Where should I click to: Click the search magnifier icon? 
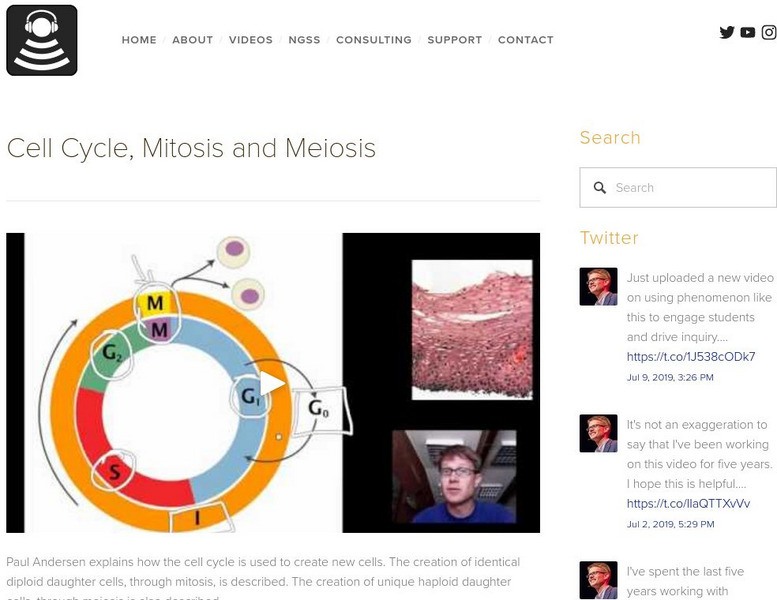coord(600,188)
